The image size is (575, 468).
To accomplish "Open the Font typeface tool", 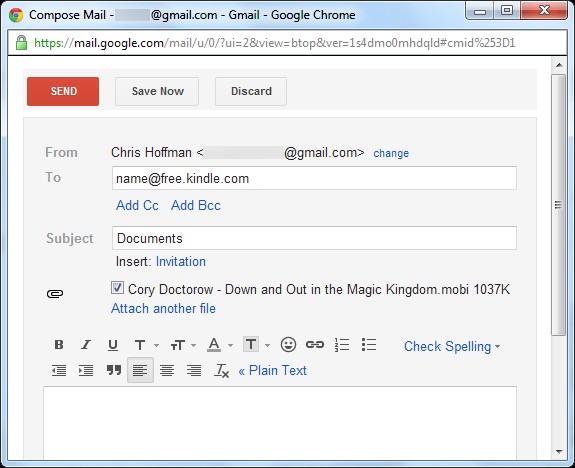I will click(x=140, y=345).
